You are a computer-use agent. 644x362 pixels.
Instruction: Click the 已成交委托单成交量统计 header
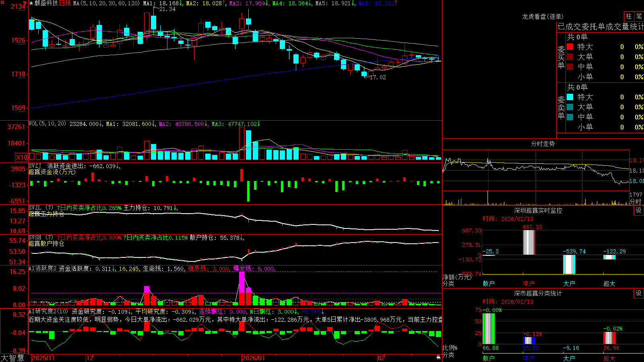(x=601, y=27)
